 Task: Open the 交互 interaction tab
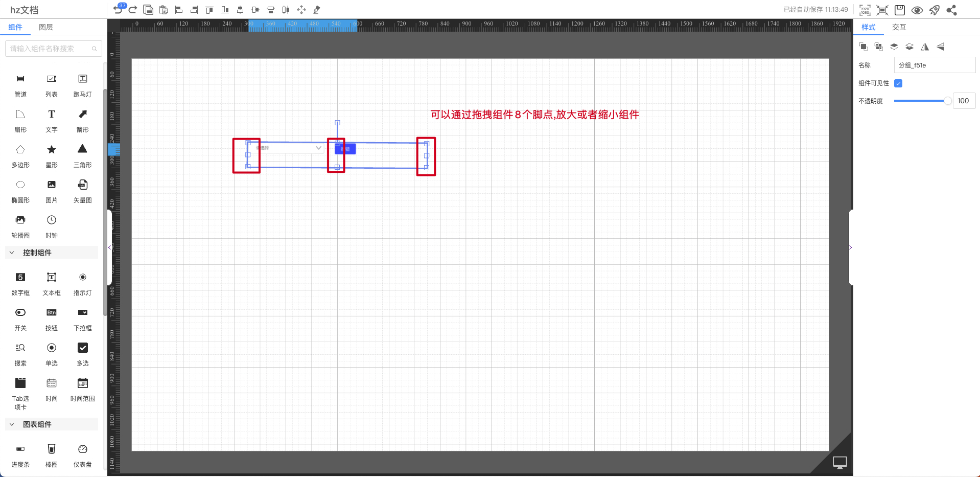(899, 27)
